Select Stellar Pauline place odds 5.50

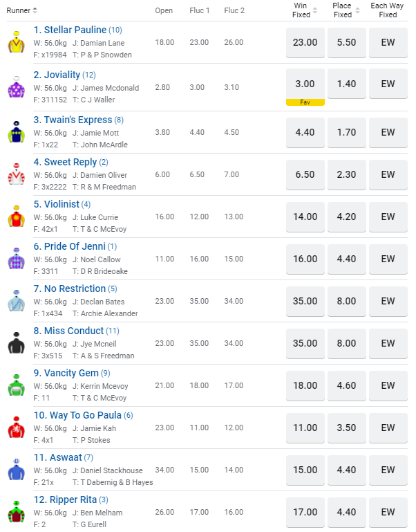click(x=346, y=42)
